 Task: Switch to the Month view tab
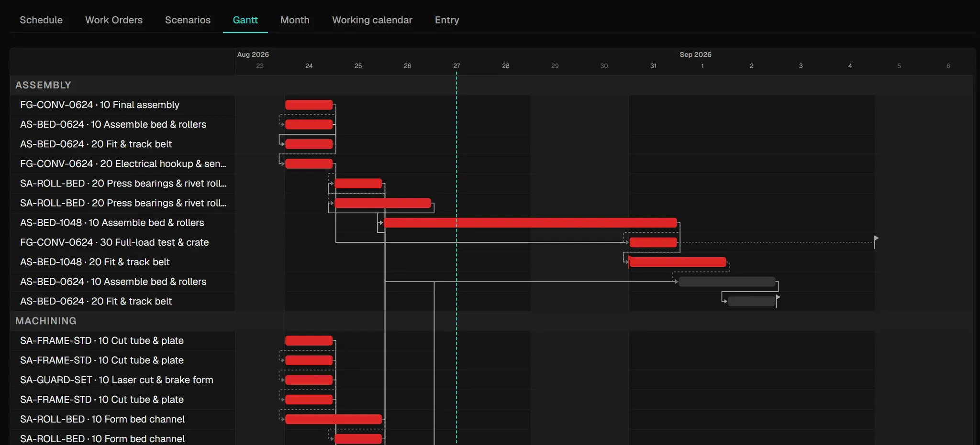click(x=295, y=20)
